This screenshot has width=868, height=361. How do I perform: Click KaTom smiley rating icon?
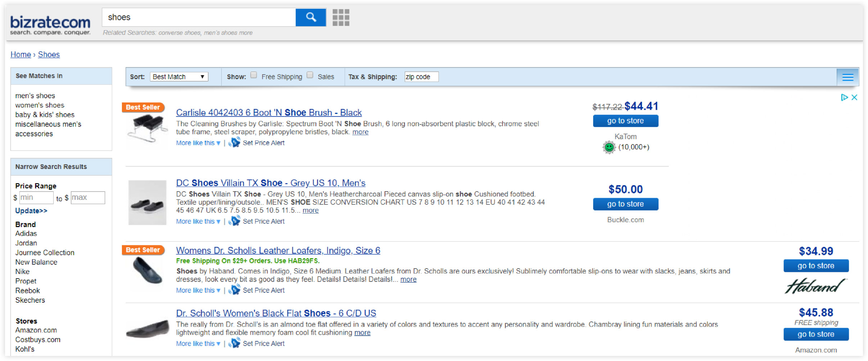(609, 147)
